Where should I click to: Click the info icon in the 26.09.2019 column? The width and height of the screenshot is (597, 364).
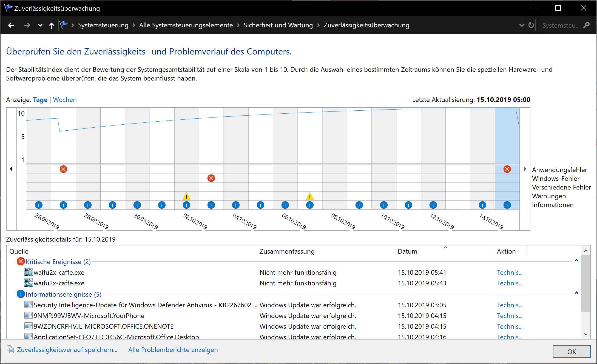click(x=39, y=205)
